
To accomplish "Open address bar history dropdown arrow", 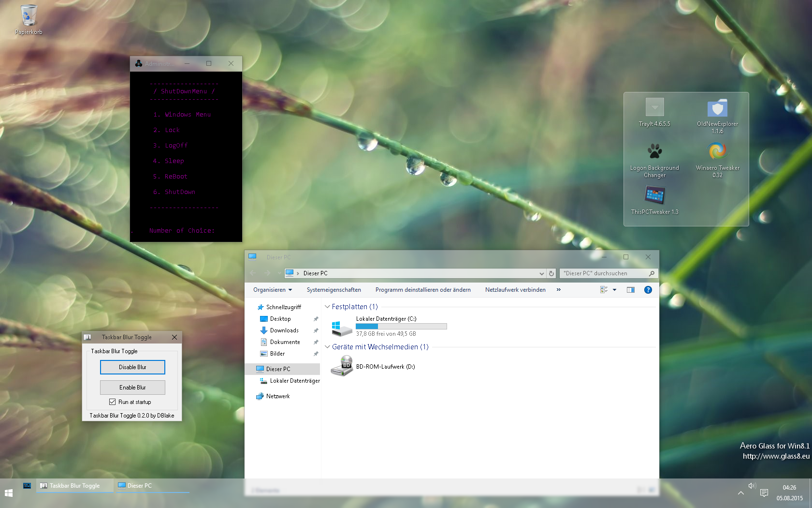I will tap(541, 273).
